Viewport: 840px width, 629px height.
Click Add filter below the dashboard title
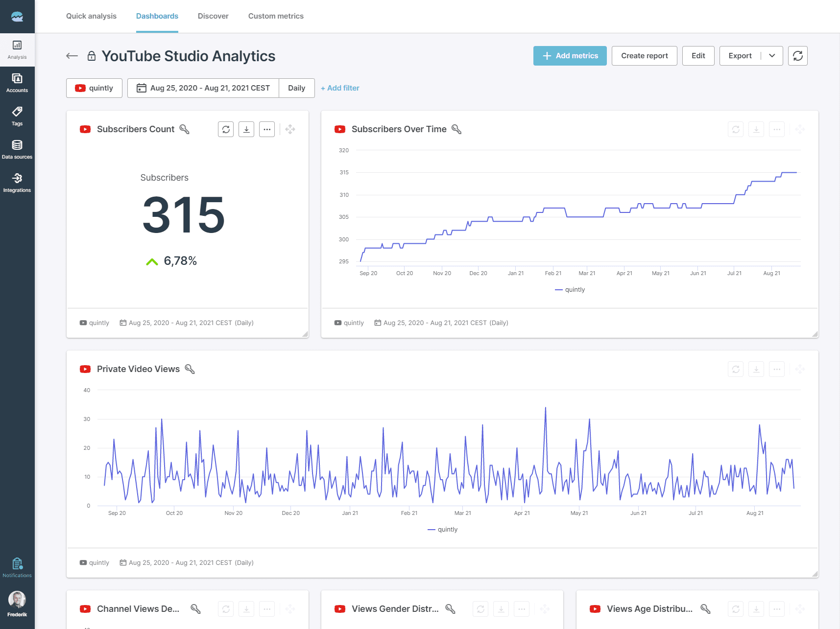[340, 88]
